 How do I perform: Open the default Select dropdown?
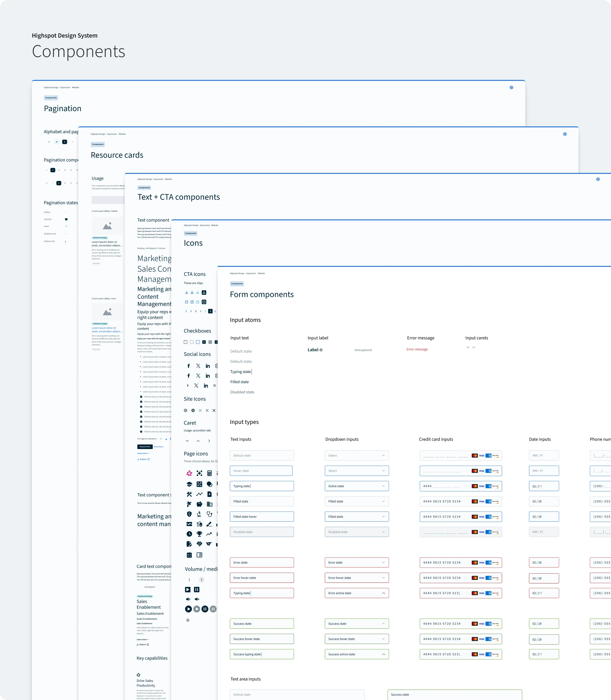[x=357, y=455]
